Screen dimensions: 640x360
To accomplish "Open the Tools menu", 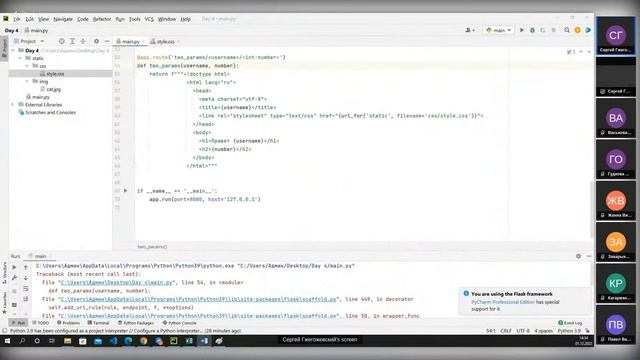I will (135, 19).
